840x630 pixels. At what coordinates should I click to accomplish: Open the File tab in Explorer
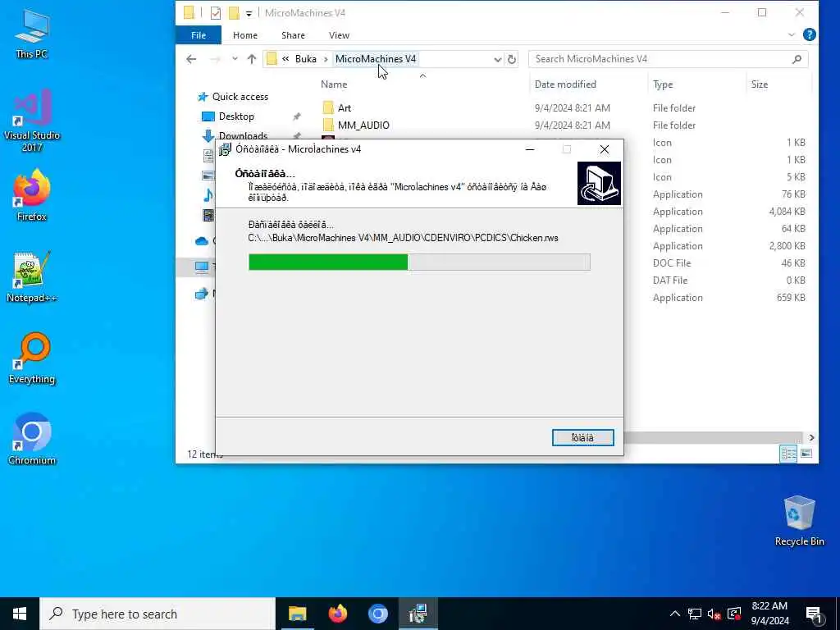(199, 35)
